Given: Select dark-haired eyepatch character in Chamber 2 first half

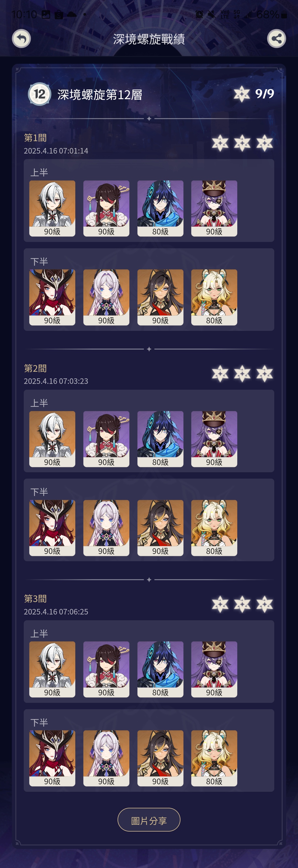Looking at the screenshot, I should click(x=107, y=439).
